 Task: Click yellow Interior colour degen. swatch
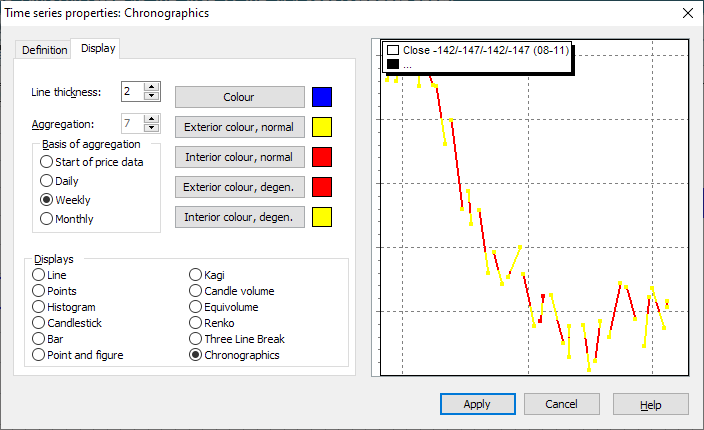pos(321,217)
